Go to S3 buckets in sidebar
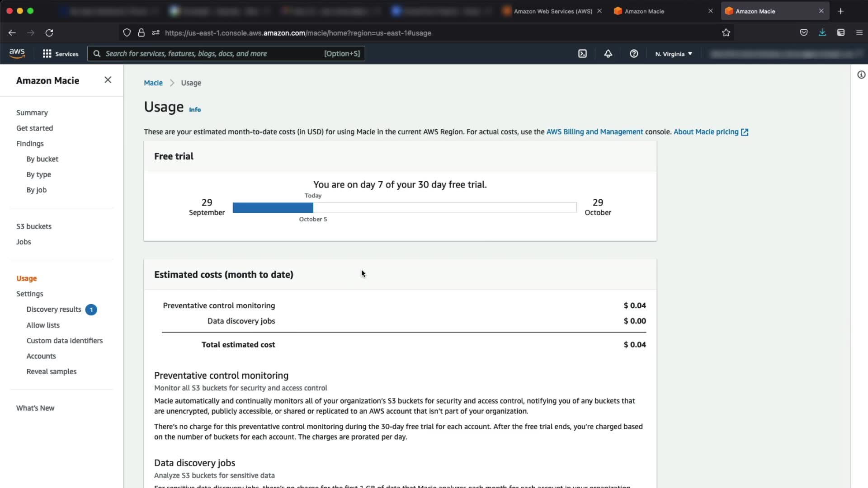868x488 pixels. [x=34, y=226]
